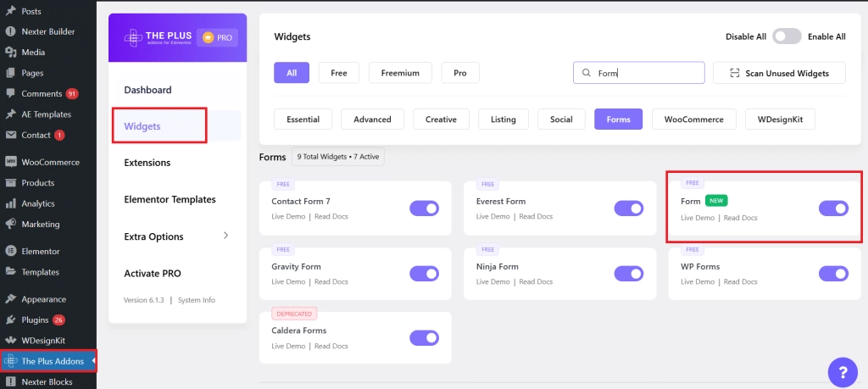
Task: Click the WDesignKit icon in sidebar
Action: 10,341
